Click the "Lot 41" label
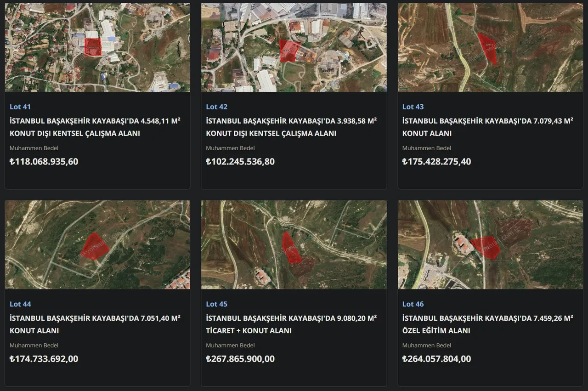The image size is (588, 391). point(20,107)
